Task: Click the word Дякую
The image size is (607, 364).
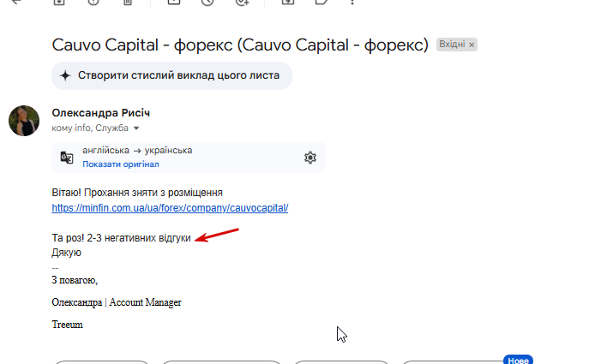Action: [x=67, y=253]
